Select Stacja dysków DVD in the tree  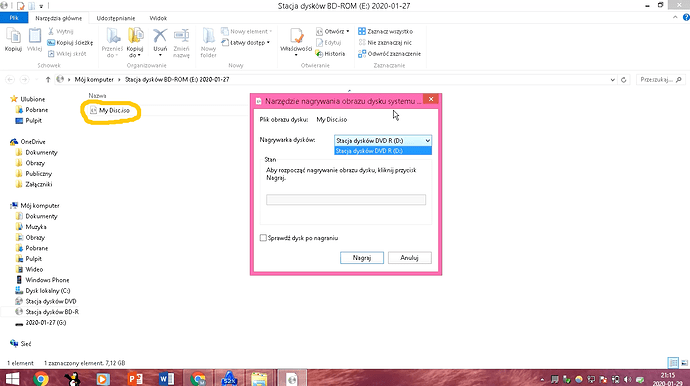pos(46,301)
